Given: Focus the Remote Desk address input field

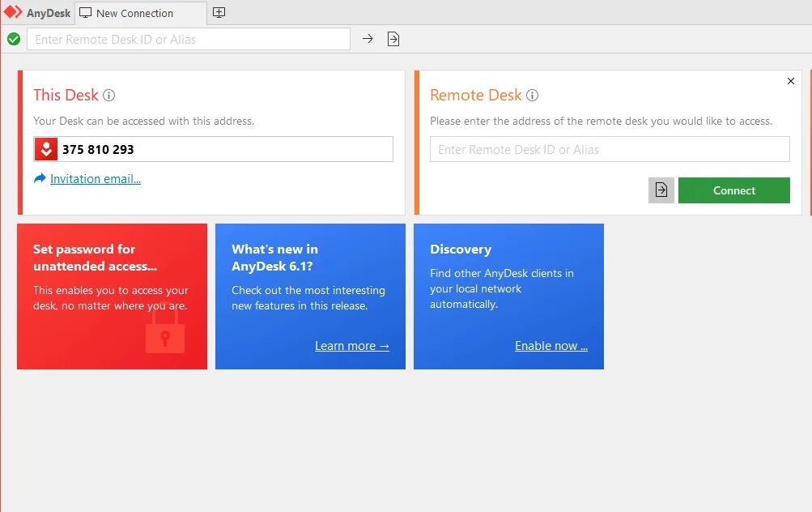Looking at the screenshot, I should [610, 149].
